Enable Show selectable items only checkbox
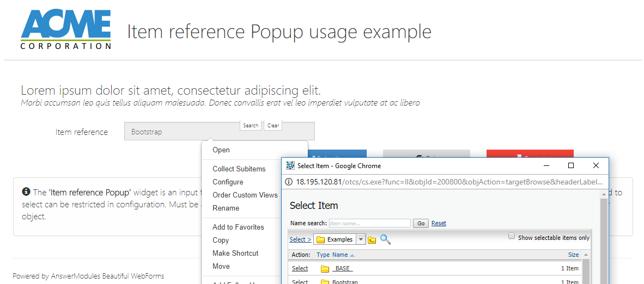Image resolution: width=644 pixels, height=284 pixels. (512, 236)
